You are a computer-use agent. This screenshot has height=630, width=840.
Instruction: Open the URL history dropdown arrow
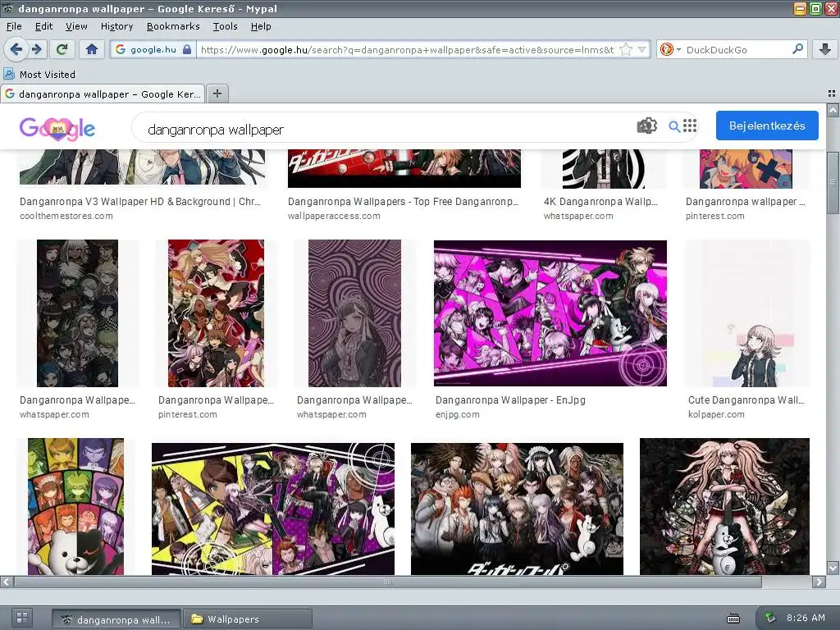pyautogui.click(x=641, y=50)
